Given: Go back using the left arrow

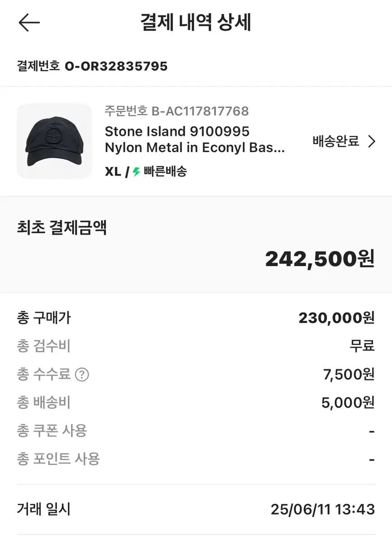Looking at the screenshot, I should point(29,23).
